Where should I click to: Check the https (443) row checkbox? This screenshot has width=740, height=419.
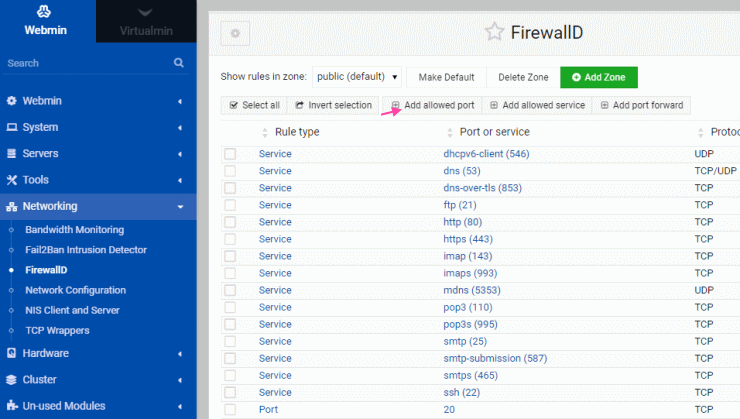point(230,239)
